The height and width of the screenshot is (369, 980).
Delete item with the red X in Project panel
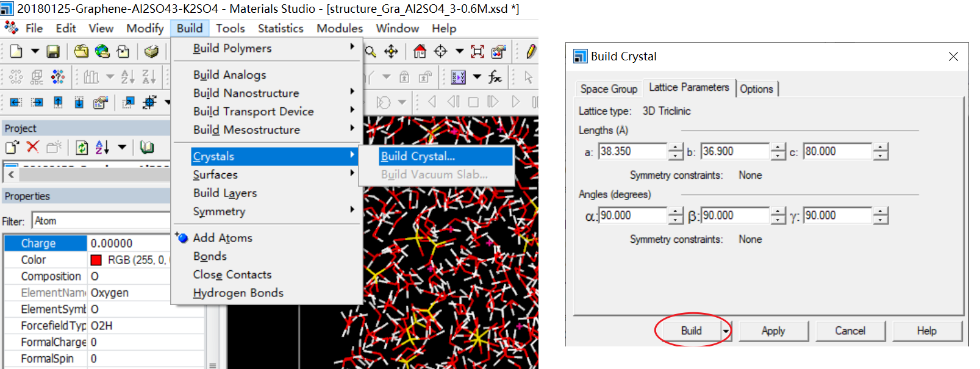pos(33,147)
